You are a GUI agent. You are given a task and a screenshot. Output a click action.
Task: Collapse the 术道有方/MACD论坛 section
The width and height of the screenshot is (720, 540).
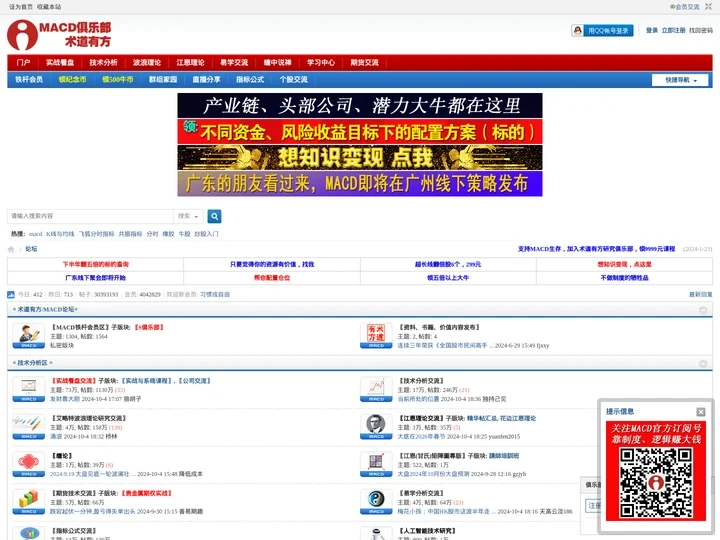[703, 310]
